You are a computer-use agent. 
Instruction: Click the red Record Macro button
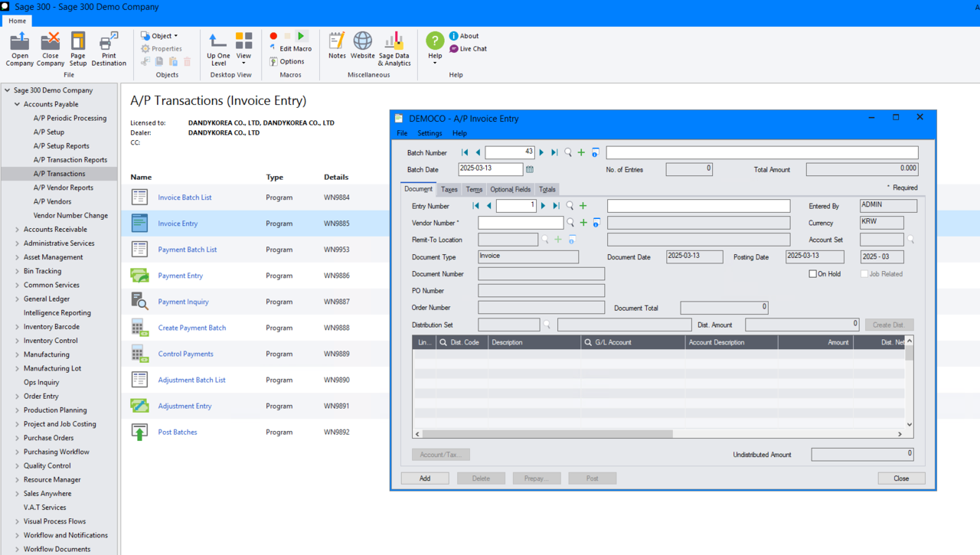273,36
